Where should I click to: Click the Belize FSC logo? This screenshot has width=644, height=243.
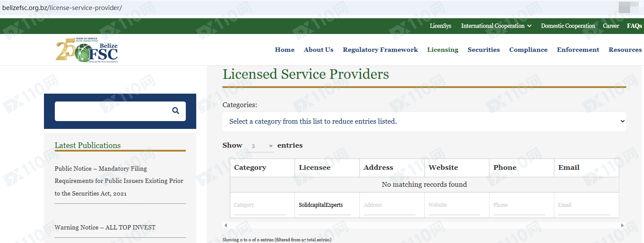pyautogui.click(x=87, y=50)
